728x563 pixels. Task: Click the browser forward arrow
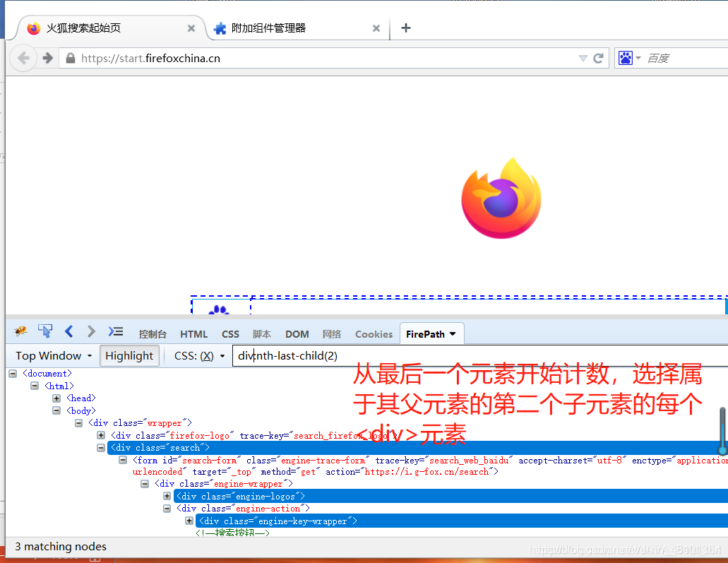pyautogui.click(x=47, y=58)
